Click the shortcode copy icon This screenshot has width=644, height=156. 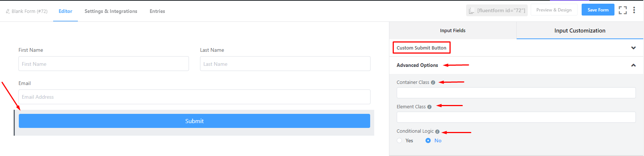pos(471,11)
